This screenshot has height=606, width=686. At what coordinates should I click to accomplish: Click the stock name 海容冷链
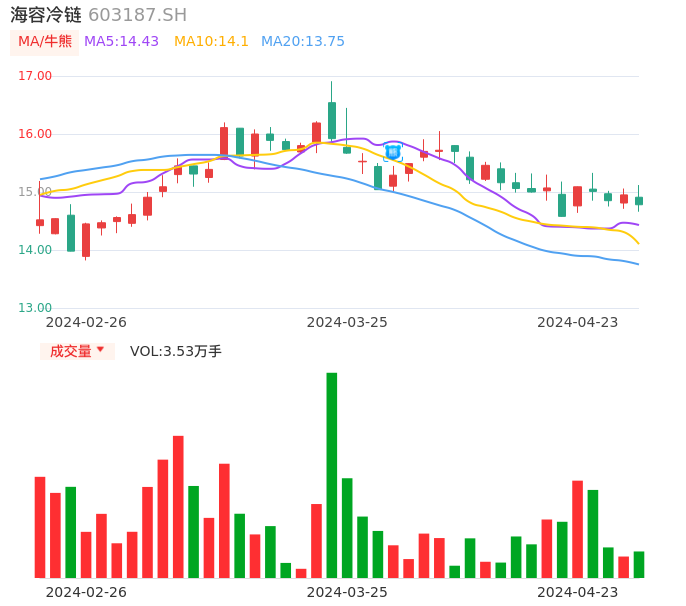(x=46, y=15)
